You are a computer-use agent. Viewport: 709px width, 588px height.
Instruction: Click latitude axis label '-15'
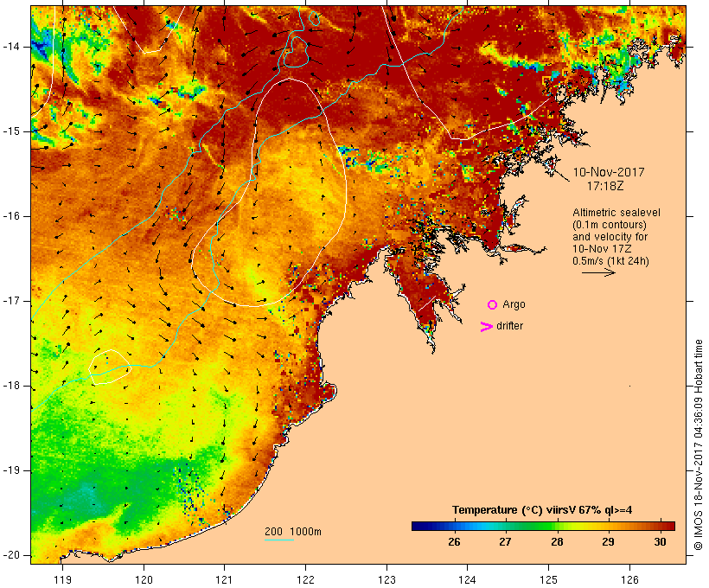click(x=11, y=131)
